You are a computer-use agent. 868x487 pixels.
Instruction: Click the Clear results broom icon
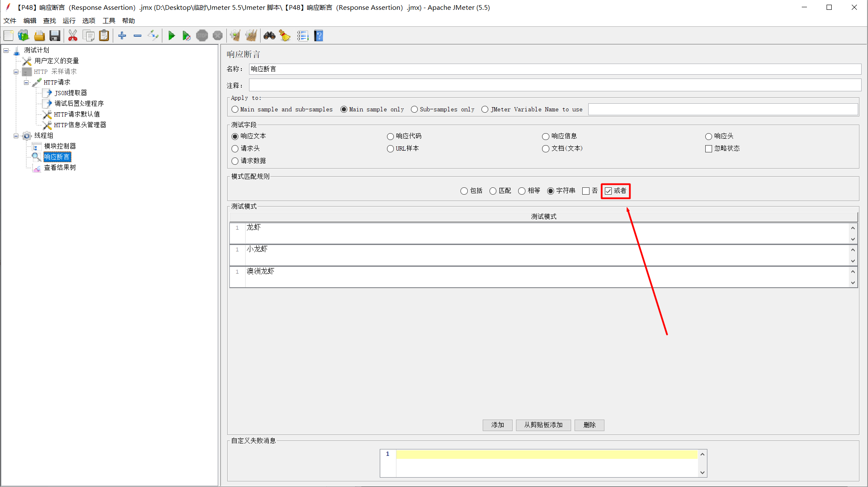click(x=235, y=36)
